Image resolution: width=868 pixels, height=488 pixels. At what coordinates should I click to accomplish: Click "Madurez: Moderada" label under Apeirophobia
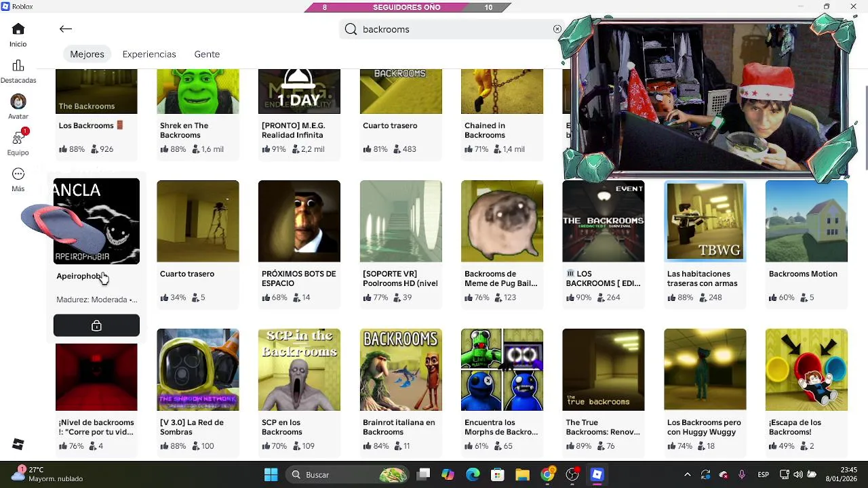(96, 300)
